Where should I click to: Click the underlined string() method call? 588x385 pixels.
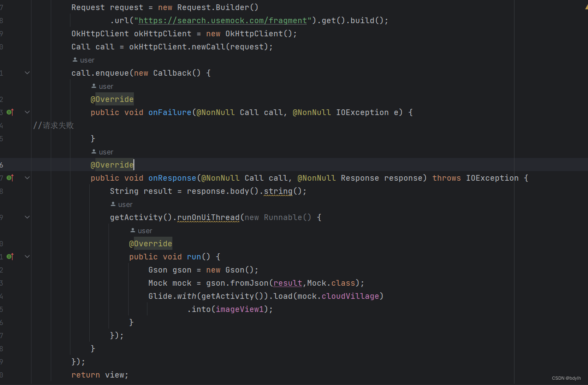pos(277,191)
